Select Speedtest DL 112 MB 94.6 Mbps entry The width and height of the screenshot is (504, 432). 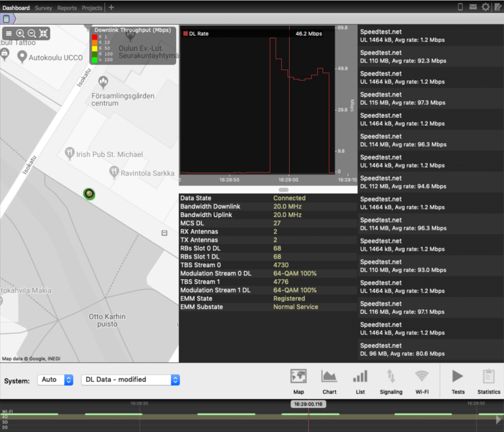(x=431, y=182)
